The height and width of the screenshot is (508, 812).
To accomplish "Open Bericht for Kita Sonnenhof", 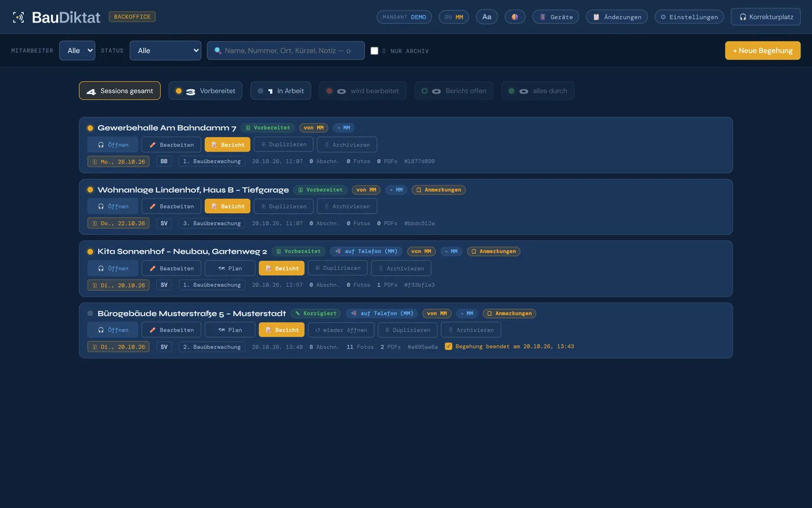I will point(281,268).
